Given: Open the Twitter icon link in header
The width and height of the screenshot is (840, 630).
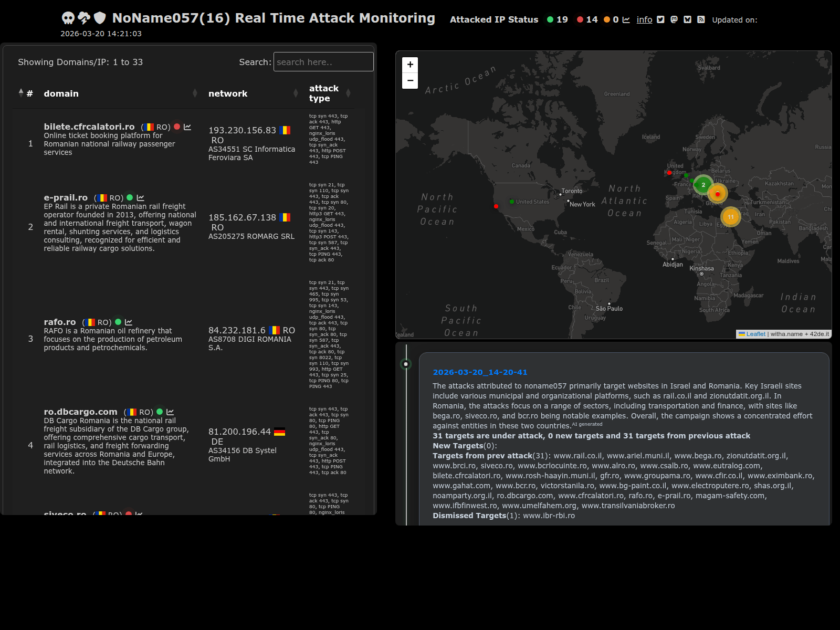Looking at the screenshot, I should tap(660, 20).
